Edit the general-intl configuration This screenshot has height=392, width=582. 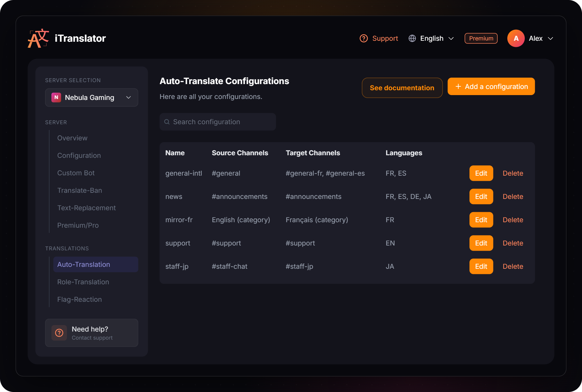click(x=481, y=173)
